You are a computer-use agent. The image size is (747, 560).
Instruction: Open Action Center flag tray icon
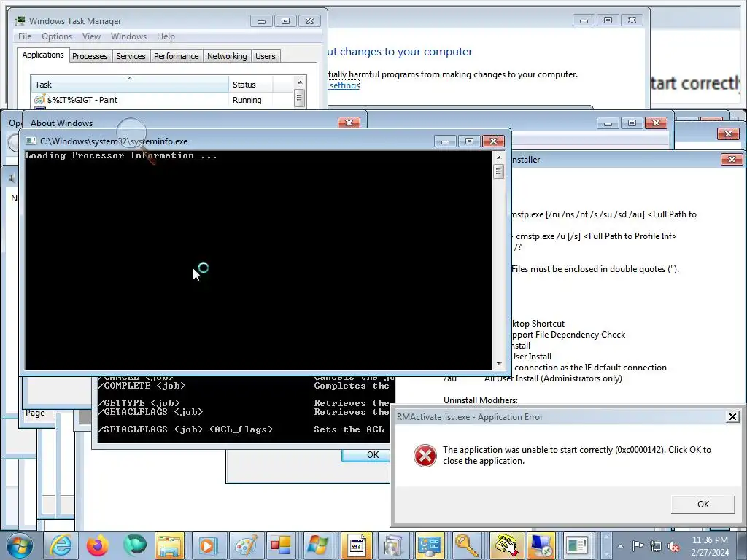[x=638, y=546]
